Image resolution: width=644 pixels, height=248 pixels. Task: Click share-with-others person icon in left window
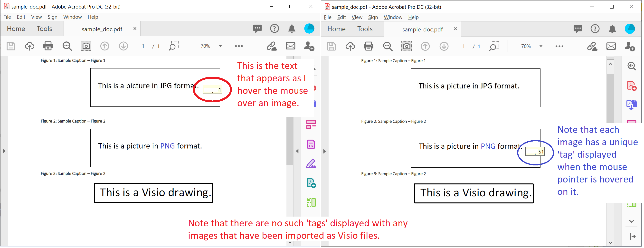(x=309, y=46)
